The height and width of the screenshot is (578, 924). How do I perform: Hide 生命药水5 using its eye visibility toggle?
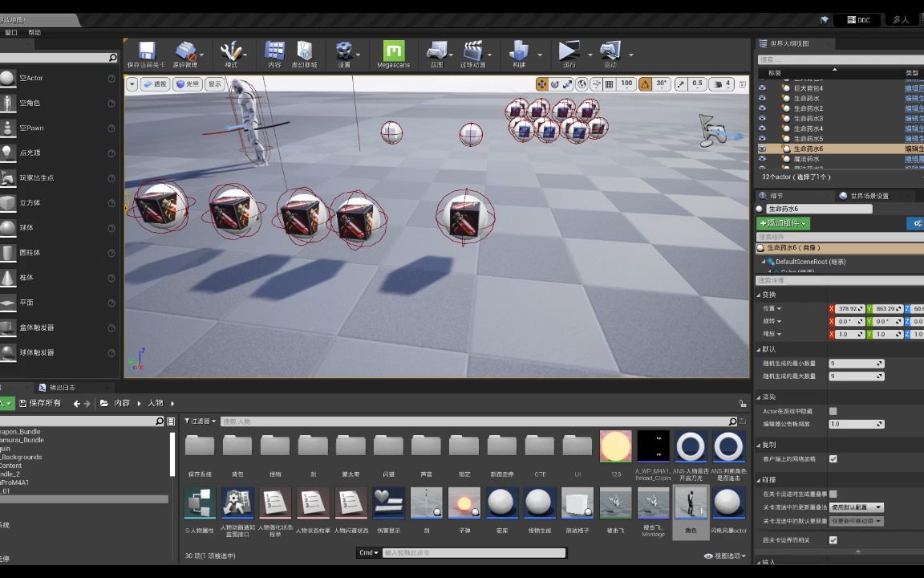pyautogui.click(x=763, y=138)
